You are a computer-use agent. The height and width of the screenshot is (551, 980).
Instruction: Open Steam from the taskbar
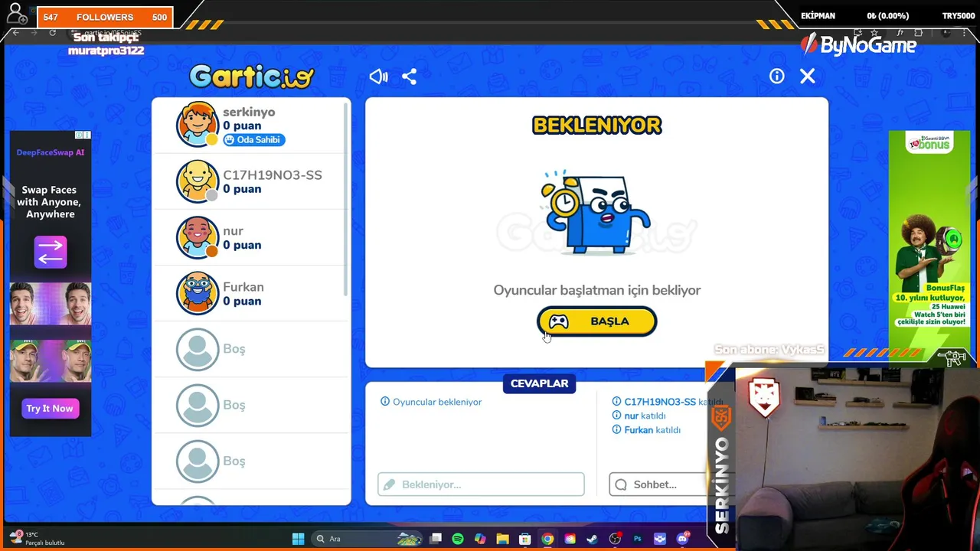coord(593,539)
